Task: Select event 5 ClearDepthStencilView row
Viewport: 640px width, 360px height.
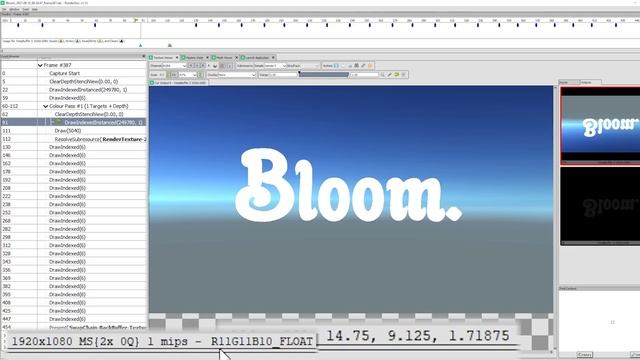Action: coord(73,82)
